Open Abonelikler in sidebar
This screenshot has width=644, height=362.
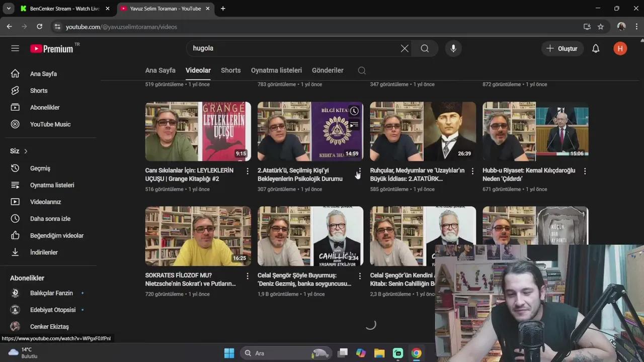50,108
